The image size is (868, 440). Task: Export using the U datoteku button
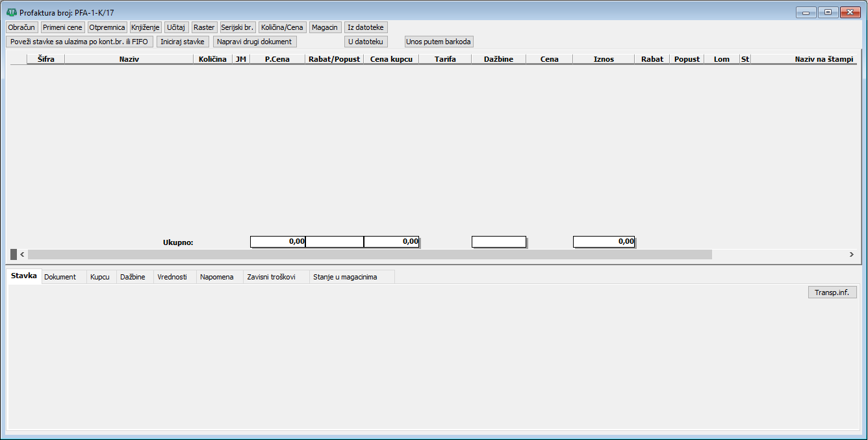click(x=366, y=42)
